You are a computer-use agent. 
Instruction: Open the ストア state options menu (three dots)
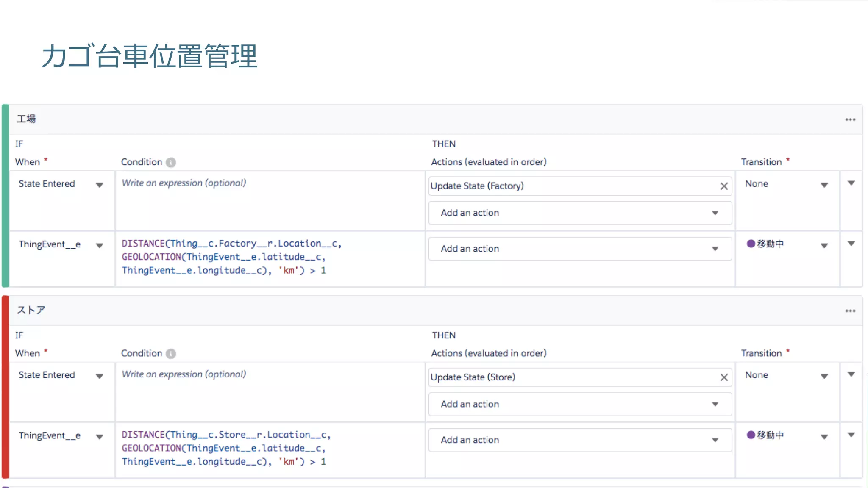(850, 311)
